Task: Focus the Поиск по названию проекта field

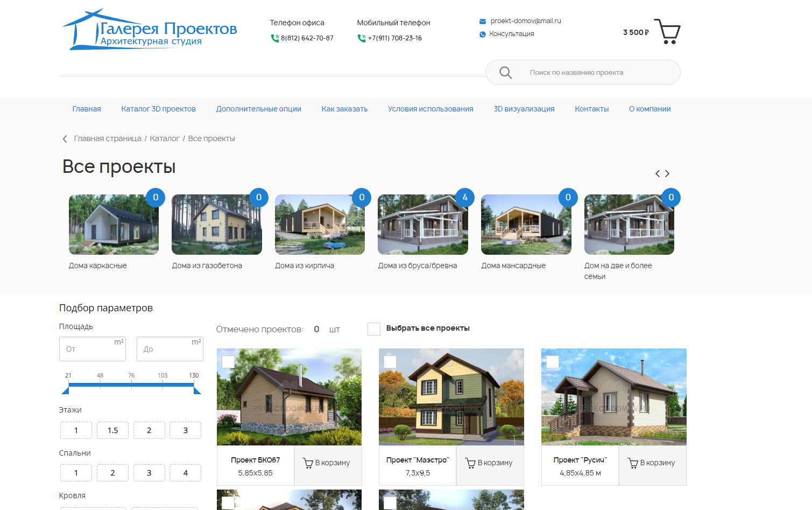Action: pyautogui.click(x=583, y=72)
